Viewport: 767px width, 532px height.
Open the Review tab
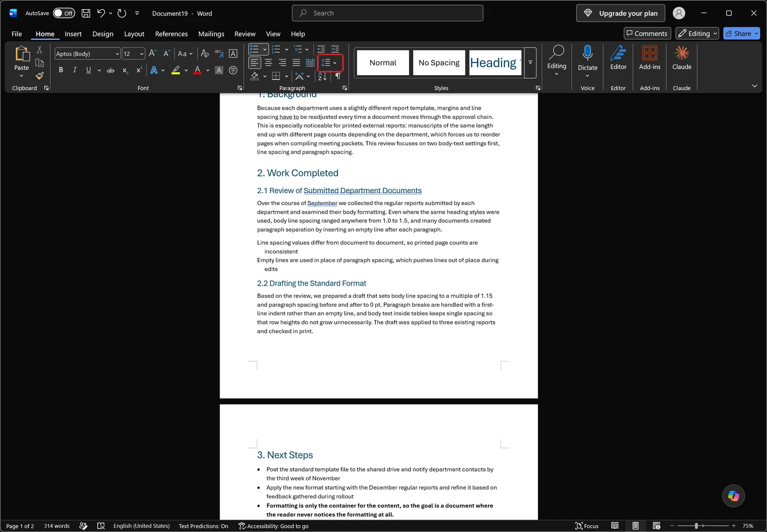[245, 34]
